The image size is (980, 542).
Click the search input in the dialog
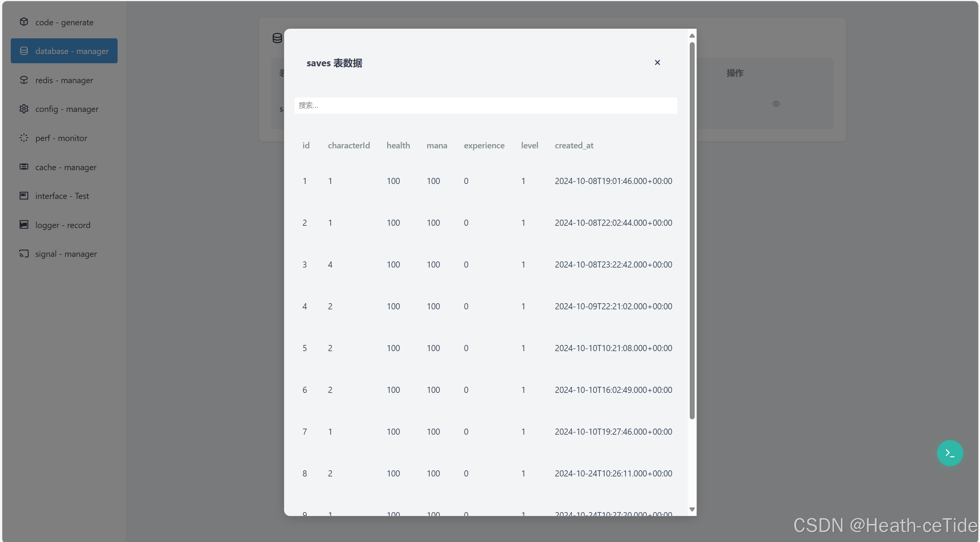tap(485, 105)
